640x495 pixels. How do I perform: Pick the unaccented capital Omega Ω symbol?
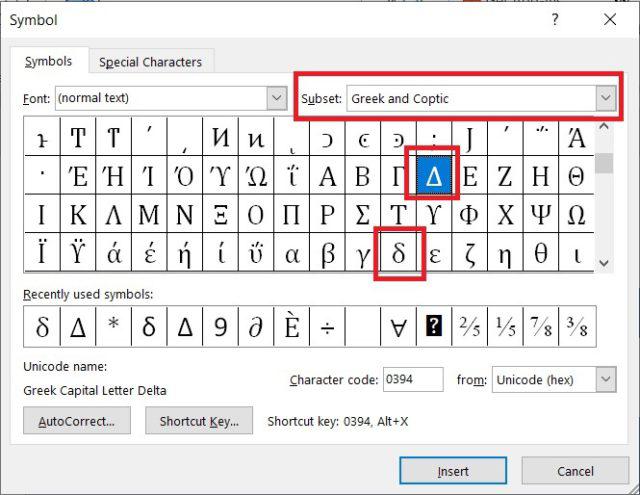pyautogui.click(x=576, y=214)
